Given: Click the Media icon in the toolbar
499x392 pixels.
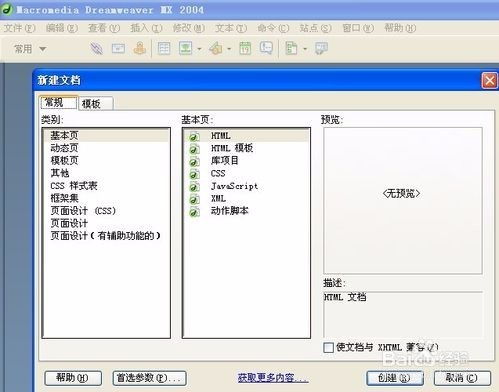Looking at the screenshot, I should pos(216,49).
